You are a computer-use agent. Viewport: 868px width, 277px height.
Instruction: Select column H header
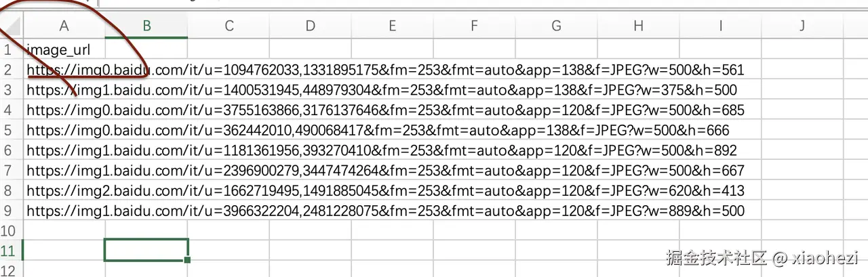(638, 26)
